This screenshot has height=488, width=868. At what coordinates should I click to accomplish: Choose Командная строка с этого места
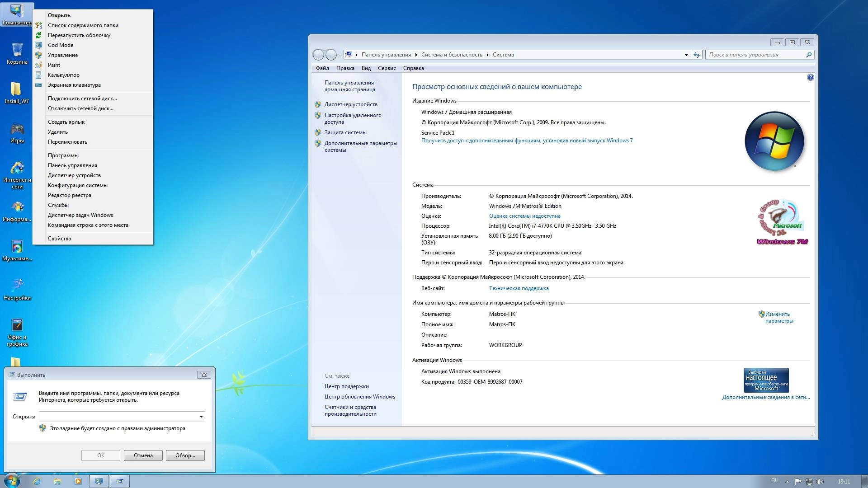point(93,225)
